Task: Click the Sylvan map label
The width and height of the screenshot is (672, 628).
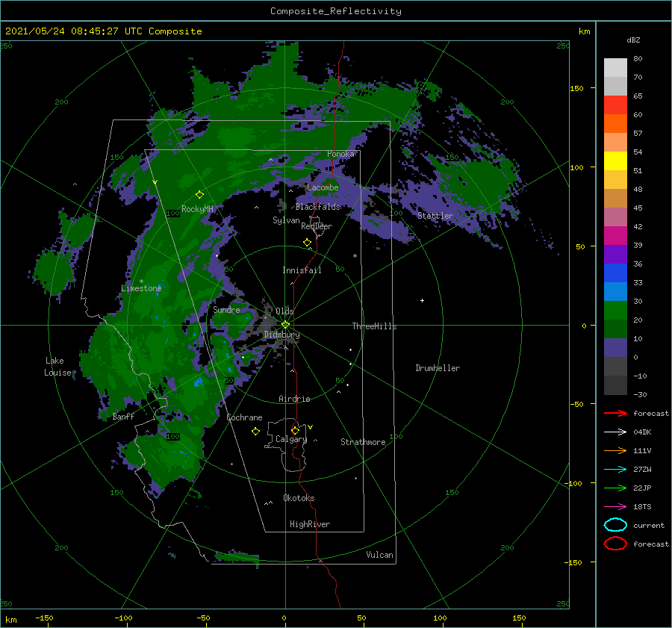Action: 286,220
